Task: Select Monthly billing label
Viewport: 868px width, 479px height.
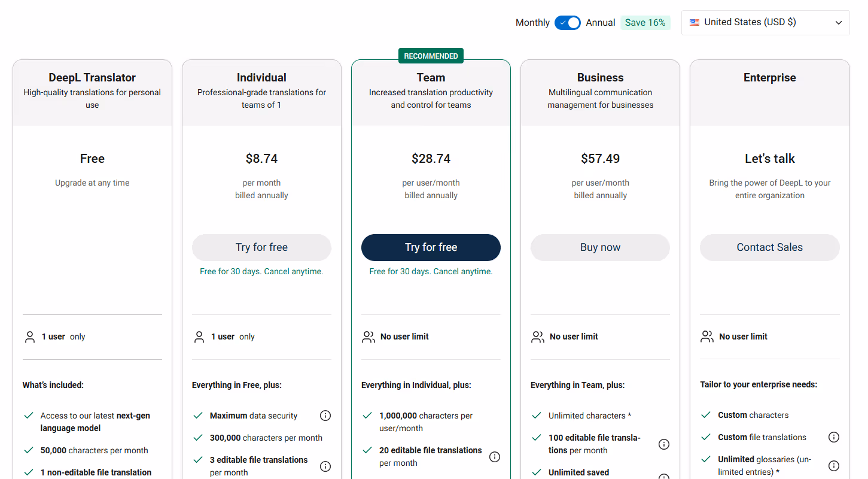Action: click(532, 23)
